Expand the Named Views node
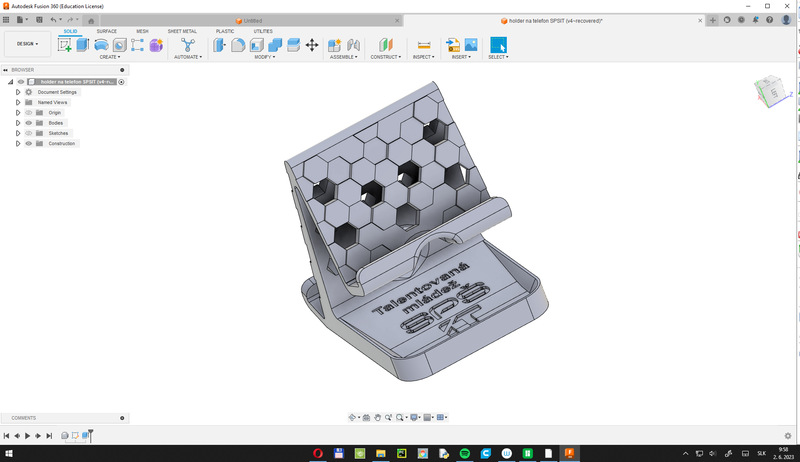800x462 pixels. pyautogui.click(x=18, y=102)
